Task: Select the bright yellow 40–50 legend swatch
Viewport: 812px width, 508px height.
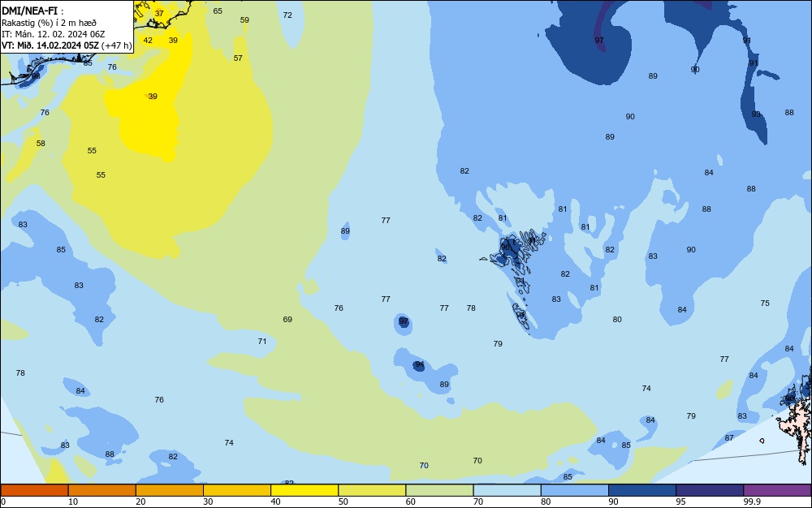Action: pyautogui.click(x=304, y=490)
